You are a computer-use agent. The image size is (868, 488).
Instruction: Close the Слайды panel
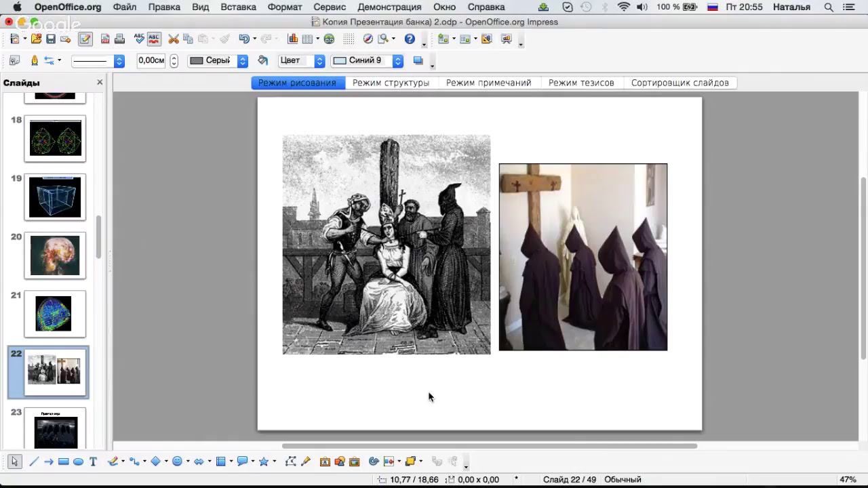tap(100, 82)
